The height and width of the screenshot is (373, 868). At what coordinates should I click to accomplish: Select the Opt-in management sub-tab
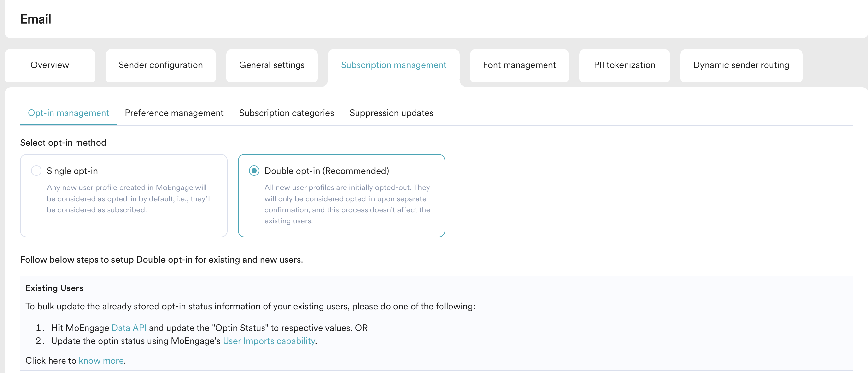(x=68, y=113)
